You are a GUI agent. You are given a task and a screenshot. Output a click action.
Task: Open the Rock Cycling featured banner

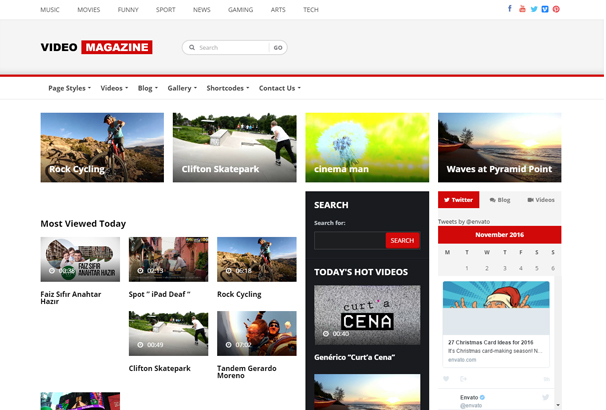click(x=102, y=147)
